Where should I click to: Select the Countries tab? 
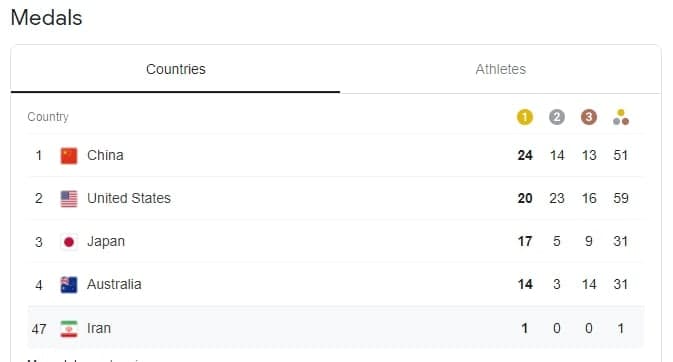point(176,69)
